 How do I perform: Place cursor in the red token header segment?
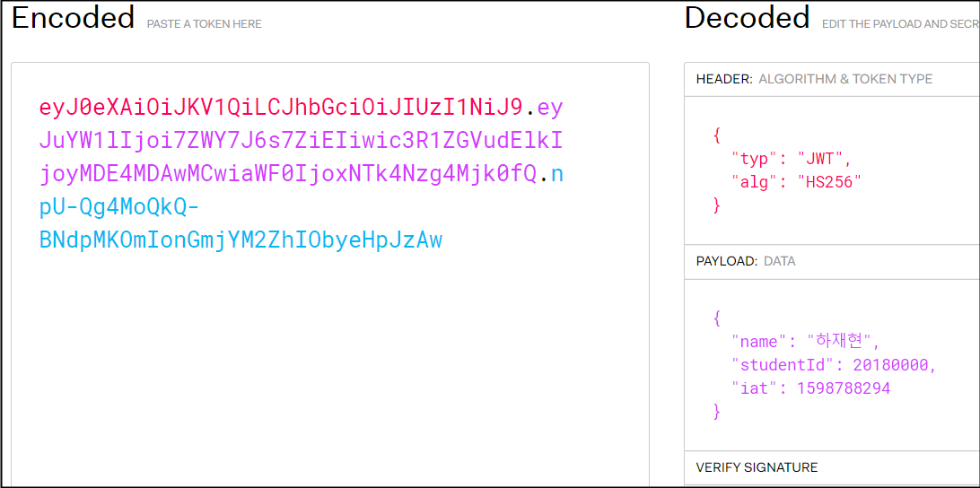tap(280, 109)
